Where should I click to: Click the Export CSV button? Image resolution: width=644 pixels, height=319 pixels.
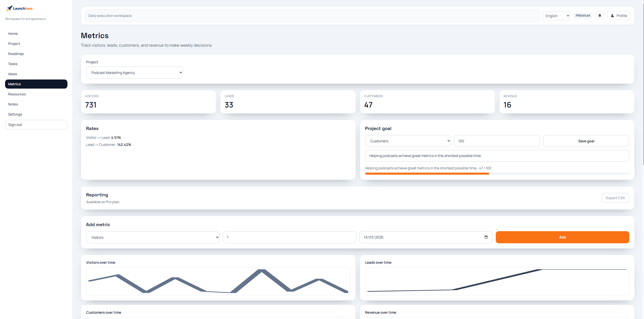615,198
